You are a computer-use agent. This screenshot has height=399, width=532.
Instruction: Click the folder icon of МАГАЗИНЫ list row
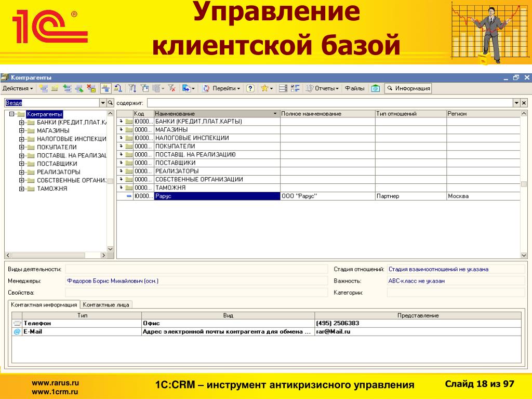coord(129,130)
